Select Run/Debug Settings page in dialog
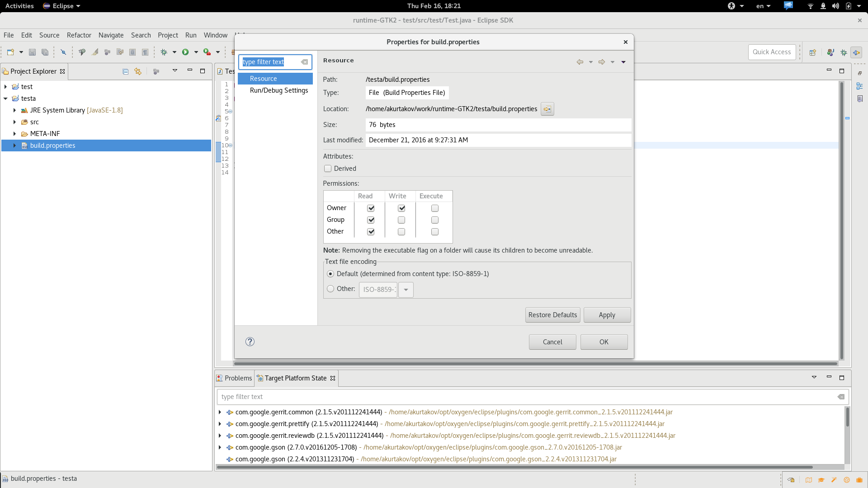The width and height of the screenshot is (868, 488). (278, 90)
